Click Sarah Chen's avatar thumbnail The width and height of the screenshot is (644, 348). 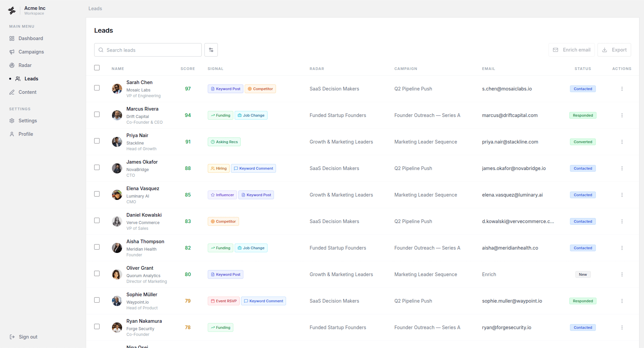[117, 89]
